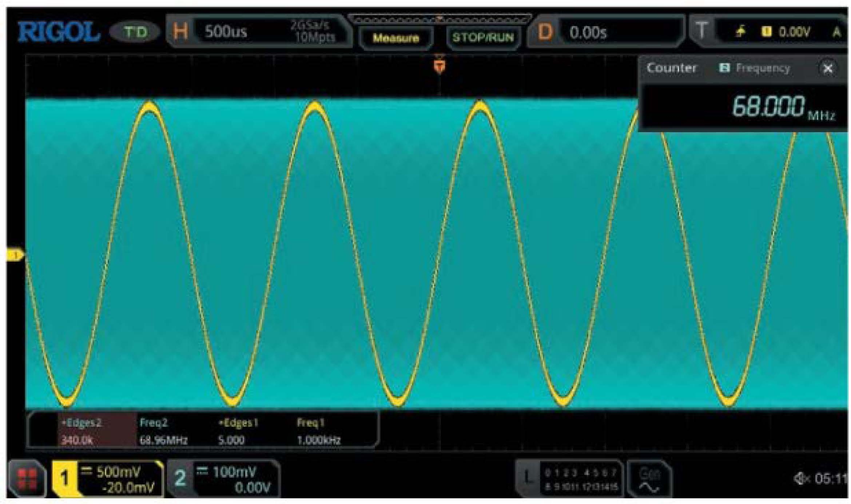Click the orange trigger position marker
This screenshot has width=851, height=504.
pos(440,66)
